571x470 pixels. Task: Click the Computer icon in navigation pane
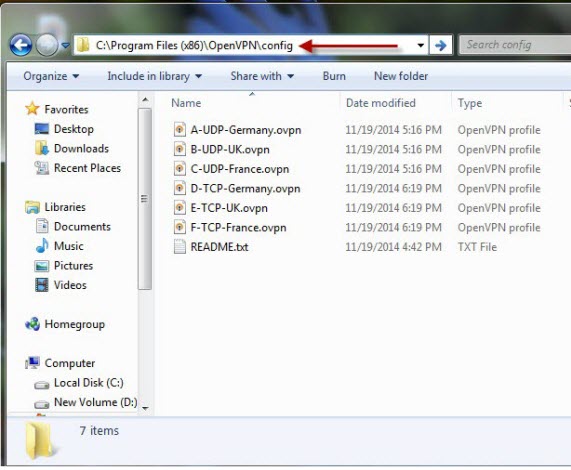click(x=32, y=363)
